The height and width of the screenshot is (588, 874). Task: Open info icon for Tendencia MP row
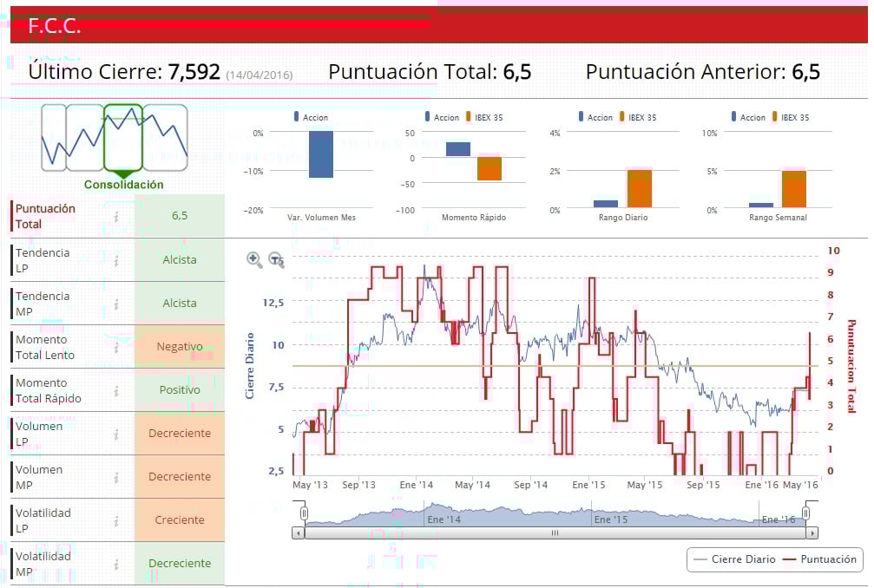[116, 304]
